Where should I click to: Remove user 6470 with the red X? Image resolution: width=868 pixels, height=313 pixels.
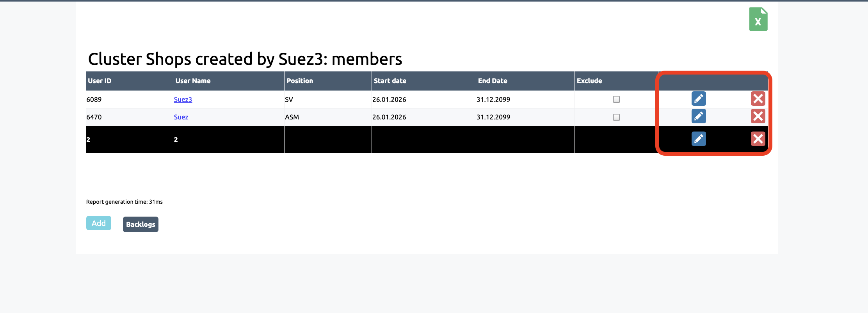pos(758,116)
